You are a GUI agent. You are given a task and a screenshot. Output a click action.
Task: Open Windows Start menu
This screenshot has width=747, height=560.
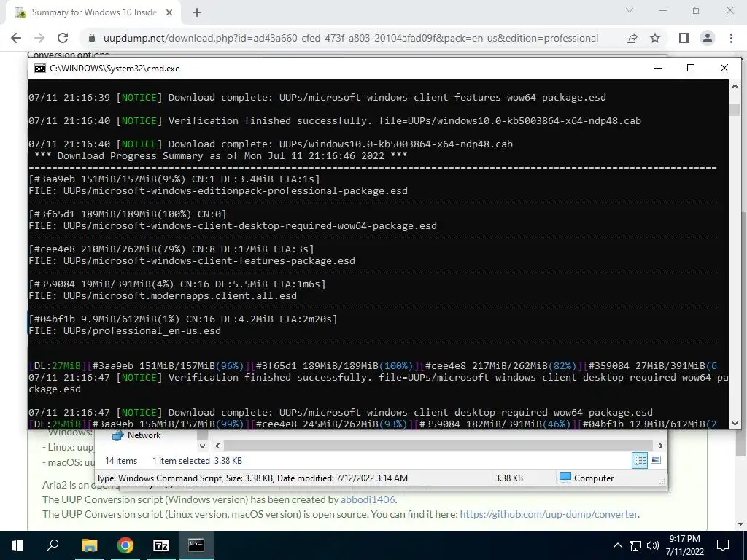(18, 545)
